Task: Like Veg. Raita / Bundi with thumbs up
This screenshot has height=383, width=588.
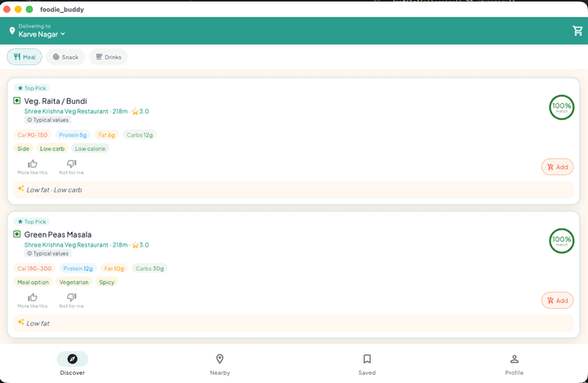Action: [x=32, y=167]
